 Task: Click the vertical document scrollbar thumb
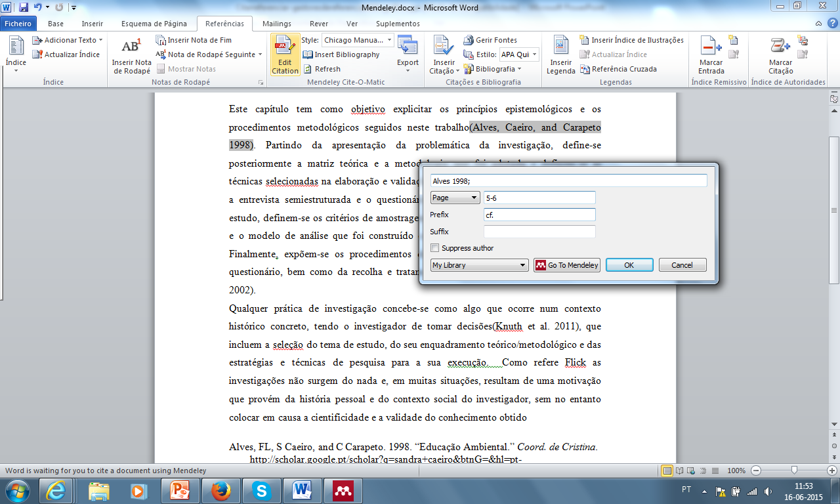[833, 210]
